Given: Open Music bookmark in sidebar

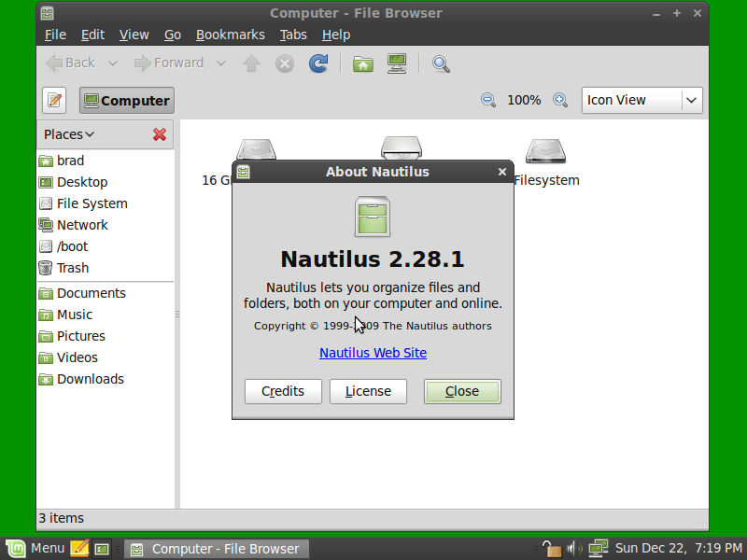Looking at the screenshot, I should click(x=106, y=315).
